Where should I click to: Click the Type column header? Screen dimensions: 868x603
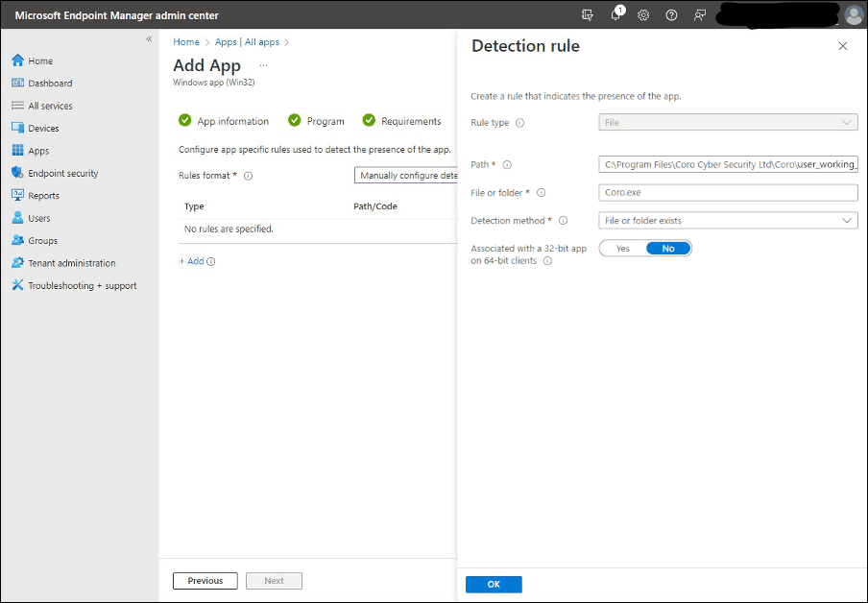pos(194,206)
